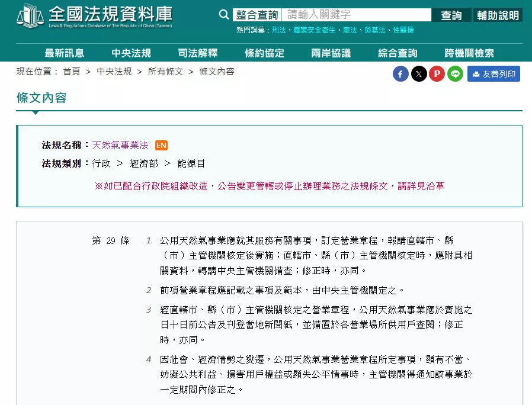Click the 條文內容 page heading
The image size is (532, 405).
pyautogui.click(x=41, y=98)
